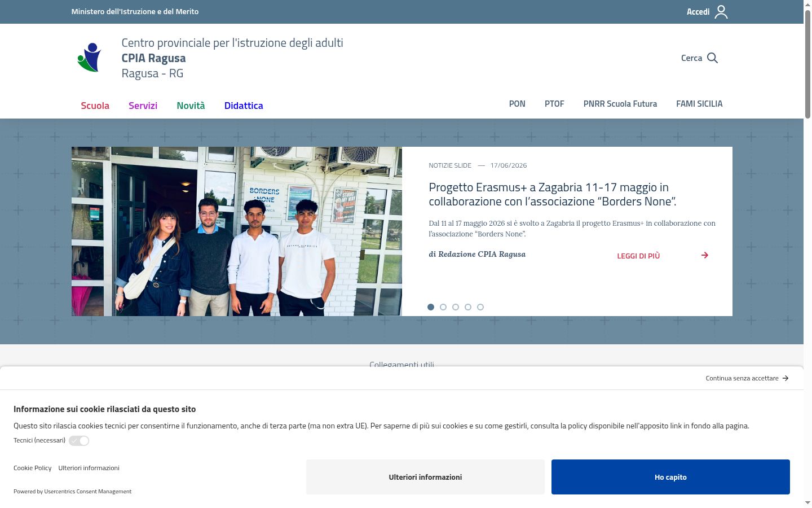Click the large Ulteriori informazioni button
The image size is (812, 508).
425,477
